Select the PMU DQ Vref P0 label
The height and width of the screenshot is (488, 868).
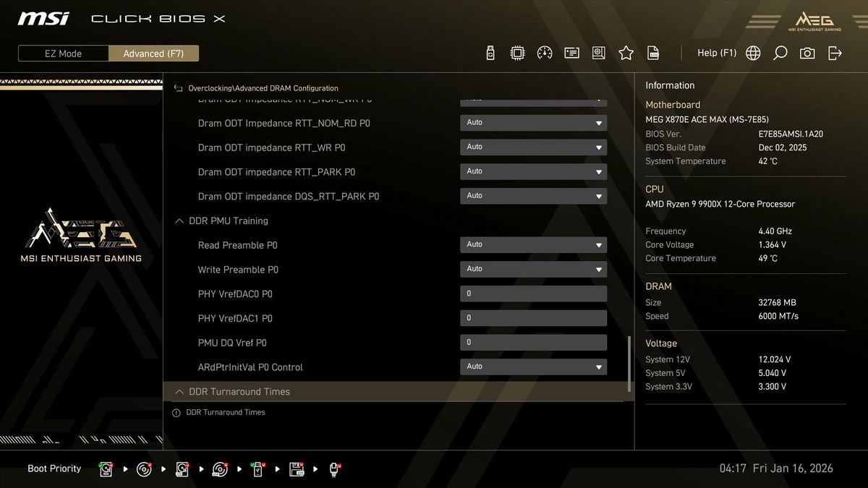(232, 343)
